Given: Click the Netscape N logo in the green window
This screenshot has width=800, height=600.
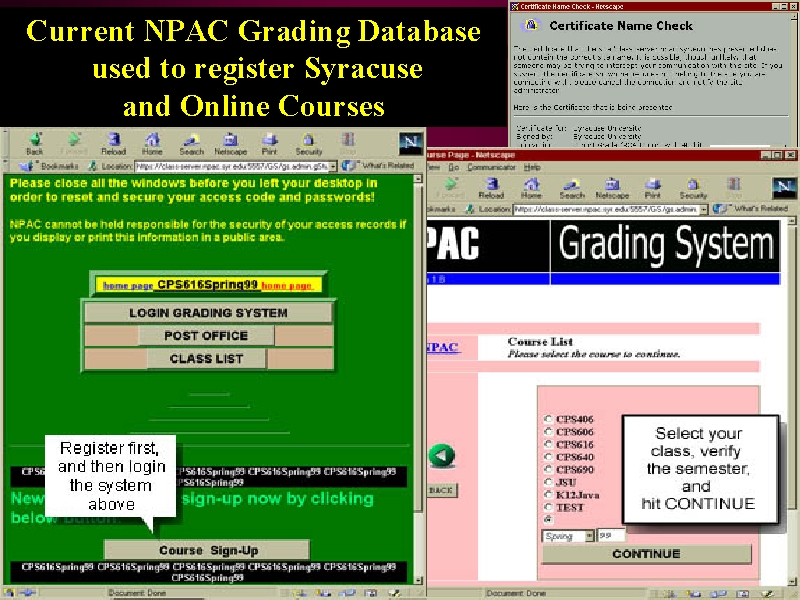Looking at the screenshot, I should (410, 142).
